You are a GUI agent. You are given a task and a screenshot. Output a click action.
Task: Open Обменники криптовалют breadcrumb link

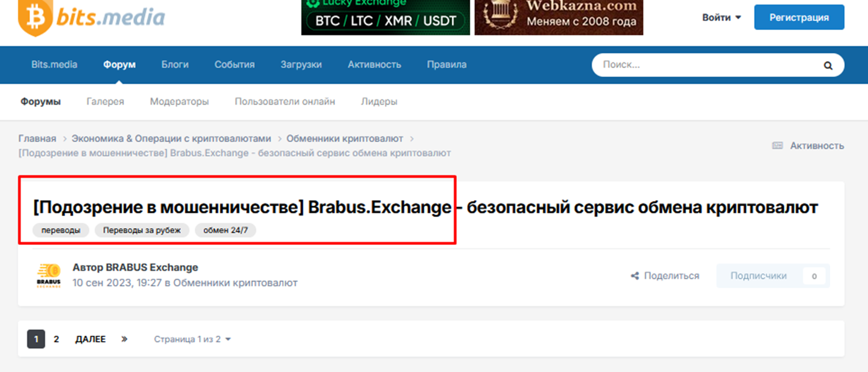pyautogui.click(x=345, y=139)
